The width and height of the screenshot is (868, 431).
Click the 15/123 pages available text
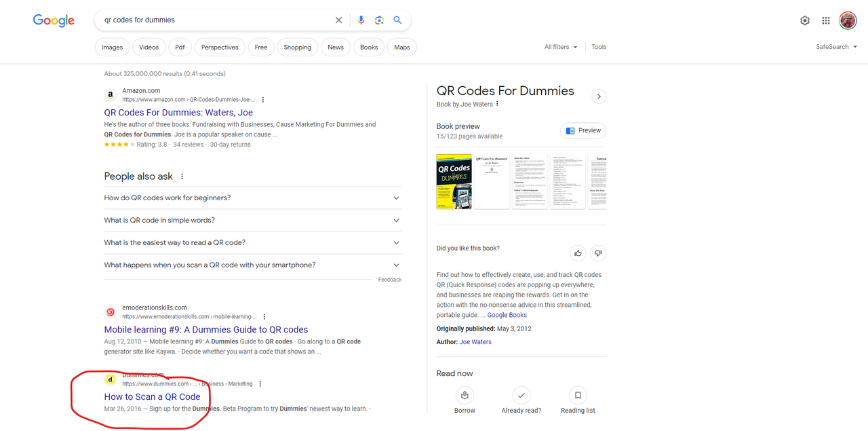click(x=470, y=136)
